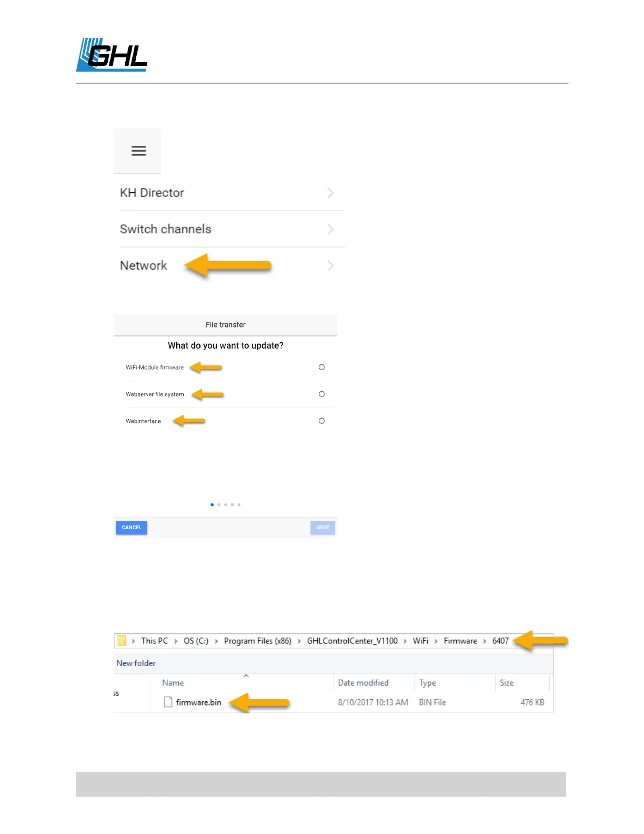Screen dimensions: 644x834
Task: Click the Firmware breadcrumb in path
Action: [x=460, y=641]
